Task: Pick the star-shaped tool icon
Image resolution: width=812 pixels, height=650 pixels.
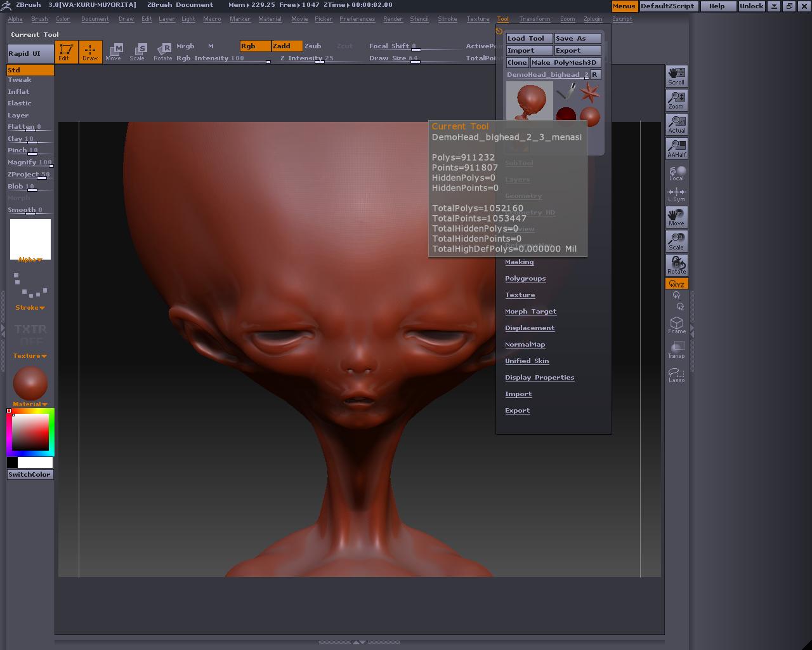Action: (589, 93)
